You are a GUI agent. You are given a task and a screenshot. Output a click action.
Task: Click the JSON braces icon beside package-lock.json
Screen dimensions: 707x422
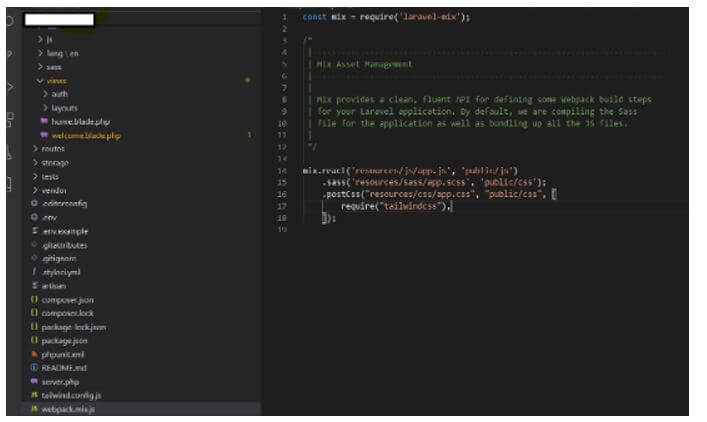click(34, 326)
